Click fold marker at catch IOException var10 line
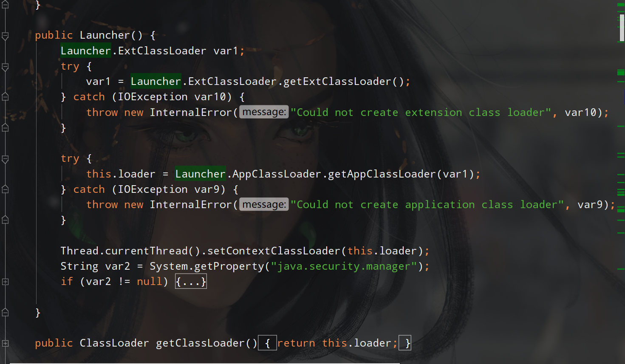Viewport: 625px width, 364px height. [5, 97]
